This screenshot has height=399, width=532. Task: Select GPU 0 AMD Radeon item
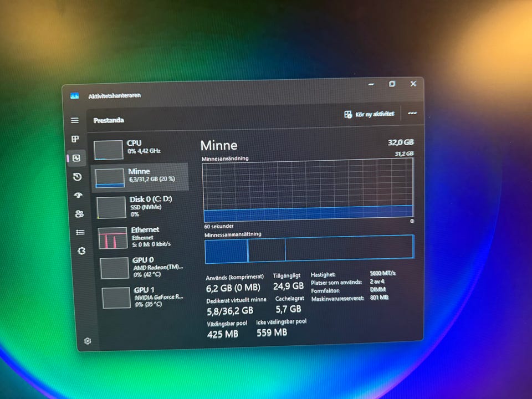click(x=144, y=267)
